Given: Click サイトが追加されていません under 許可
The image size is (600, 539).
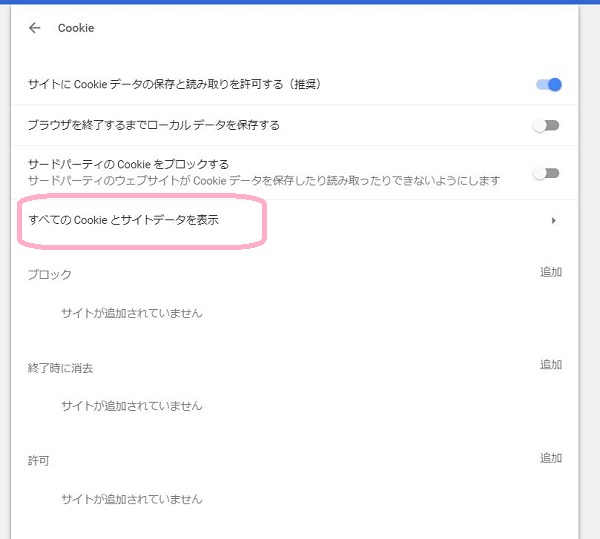Looking at the screenshot, I should 132,499.
